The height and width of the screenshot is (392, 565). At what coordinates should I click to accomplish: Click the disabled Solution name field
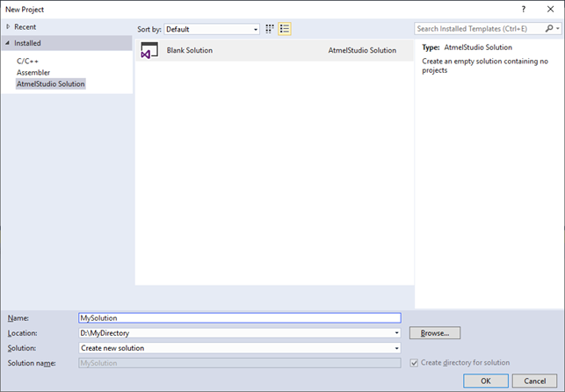coord(240,363)
